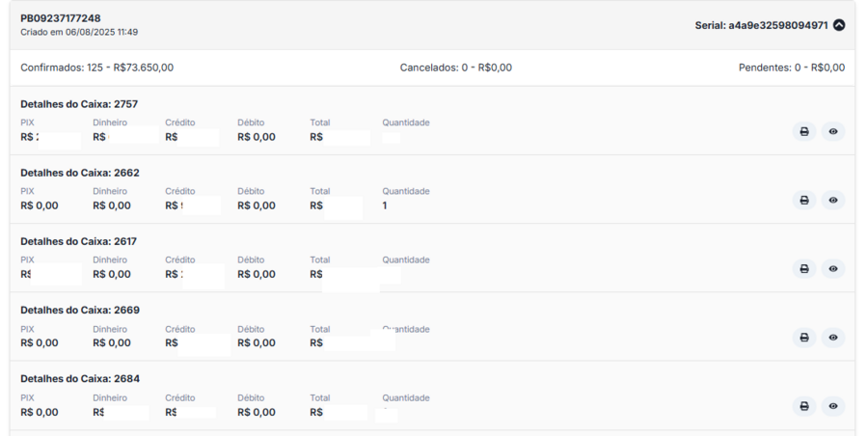868x436 pixels.
Task: Click the Detalhes do Caixa 2757 heading
Action: point(79,103)
